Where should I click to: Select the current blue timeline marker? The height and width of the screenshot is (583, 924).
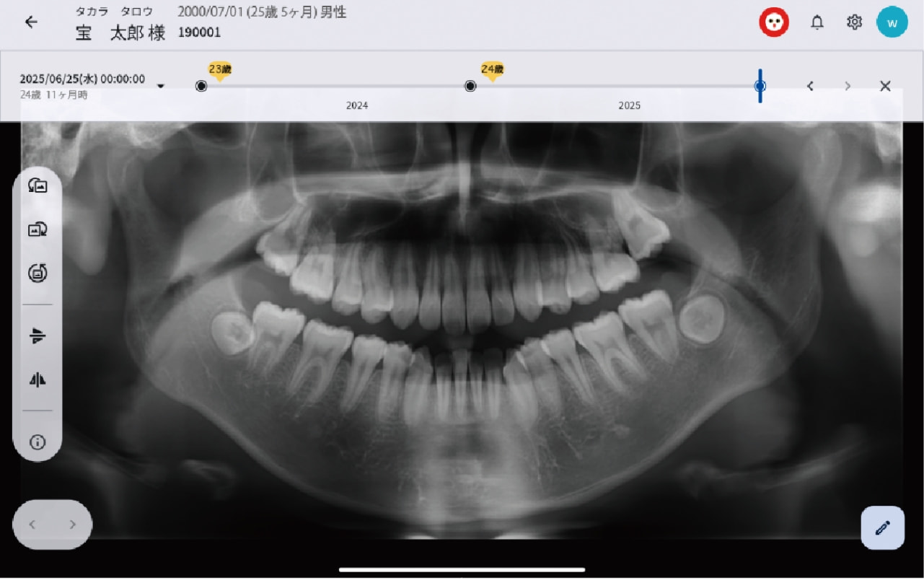760,86
